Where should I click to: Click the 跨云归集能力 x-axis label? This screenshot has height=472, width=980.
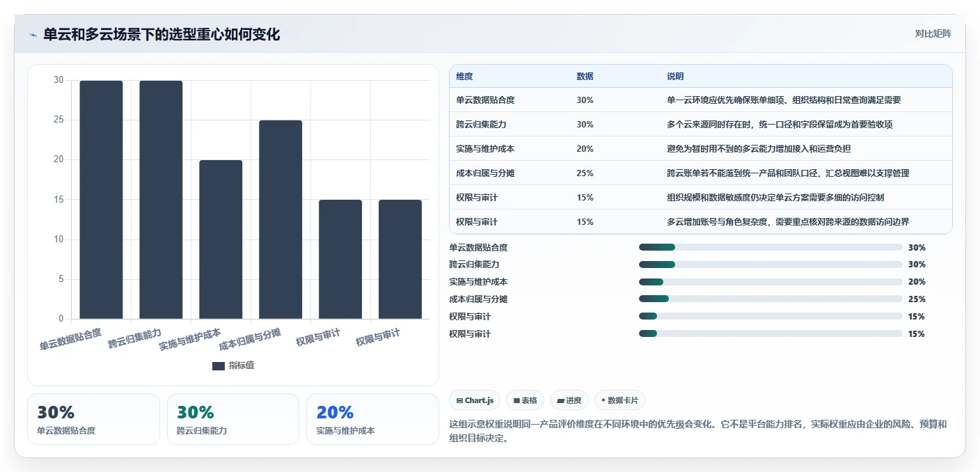pyautogui.click(x=134, y=338)
